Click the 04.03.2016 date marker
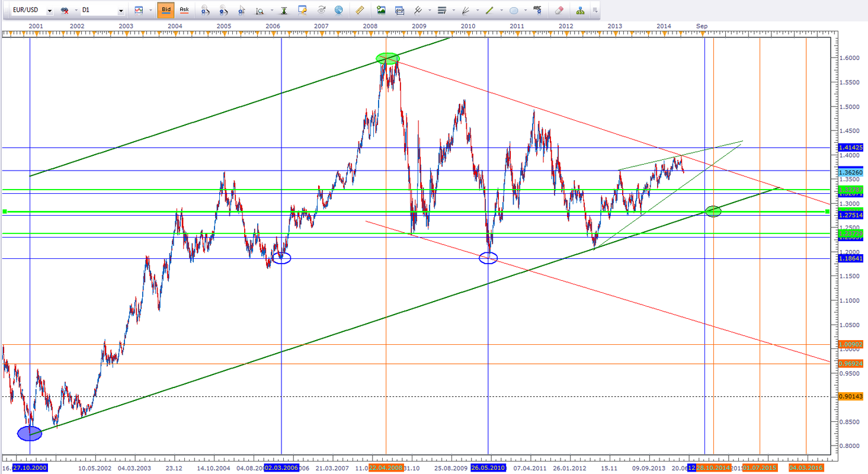 806,468
